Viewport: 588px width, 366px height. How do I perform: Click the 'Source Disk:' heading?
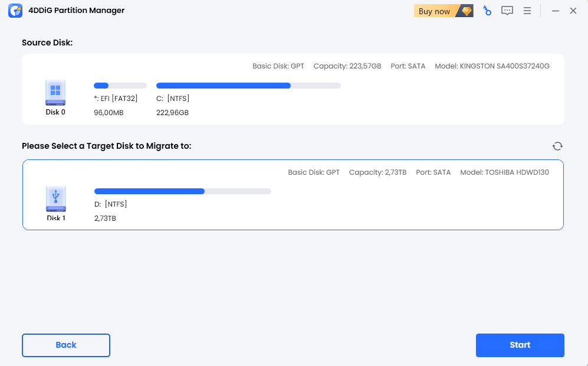tap(47, 43)
